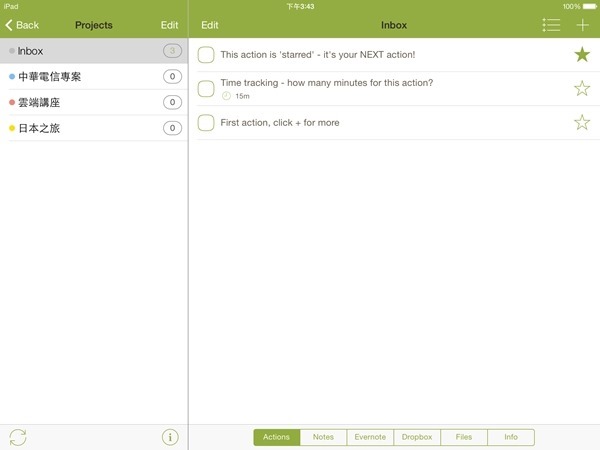Click the status bar clock 下午3:43
Image resolution: width=600 pixels, height=450 pixels.
pyautogui.click(x=300, y=7)
